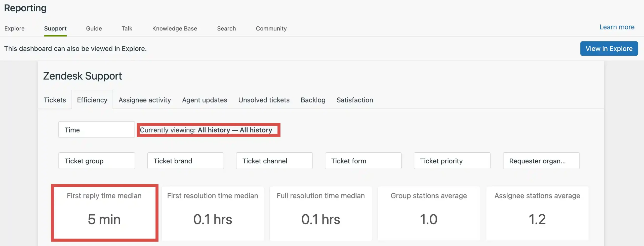The image size is (644, 246).
Task: Open the Unsolved tickets tab
Action: coord(264,100)
